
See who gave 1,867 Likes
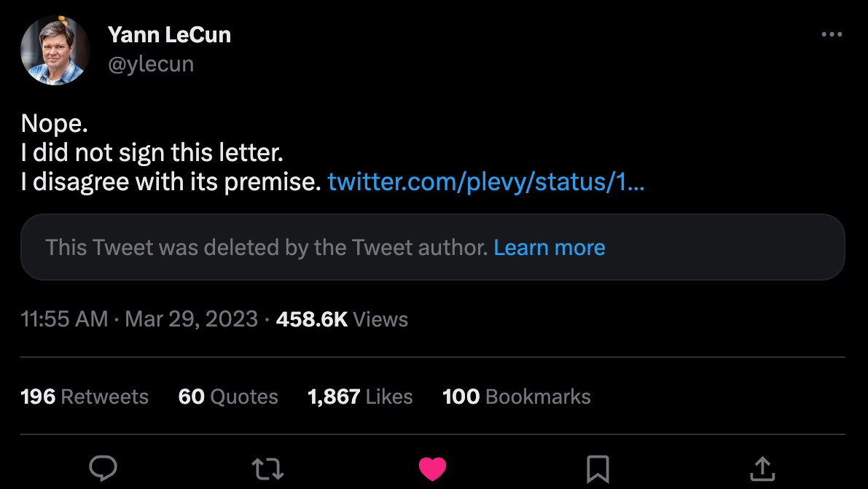pos(360,396)
